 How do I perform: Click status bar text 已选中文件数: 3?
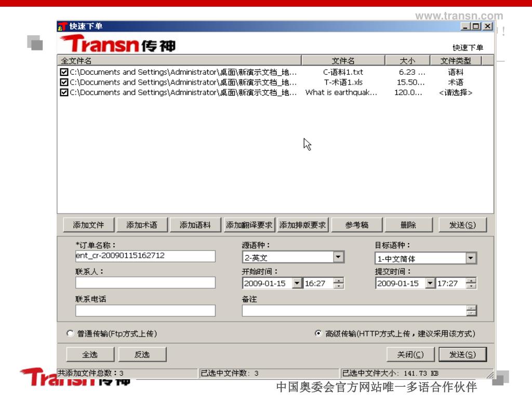[x=229, y=373]
